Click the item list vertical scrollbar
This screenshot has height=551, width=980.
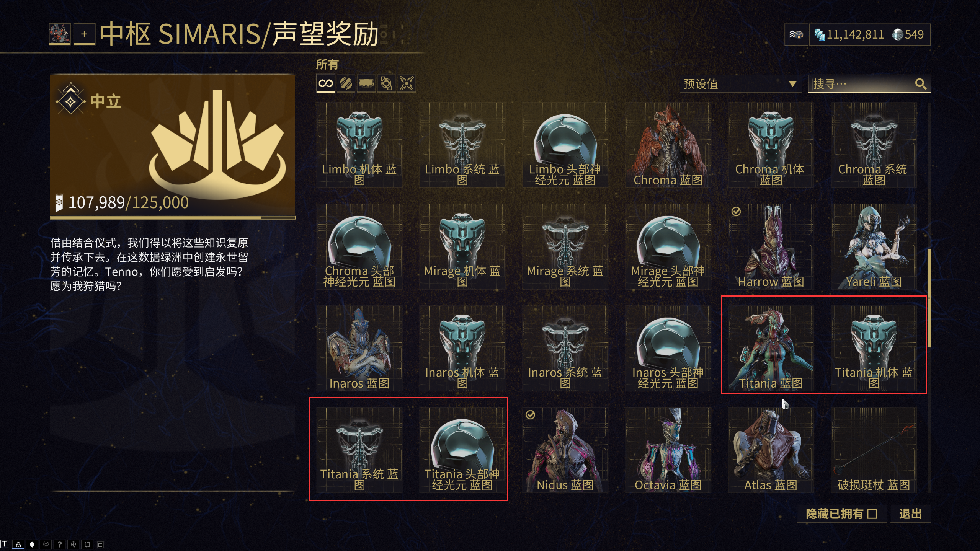[x=929, y=298]
